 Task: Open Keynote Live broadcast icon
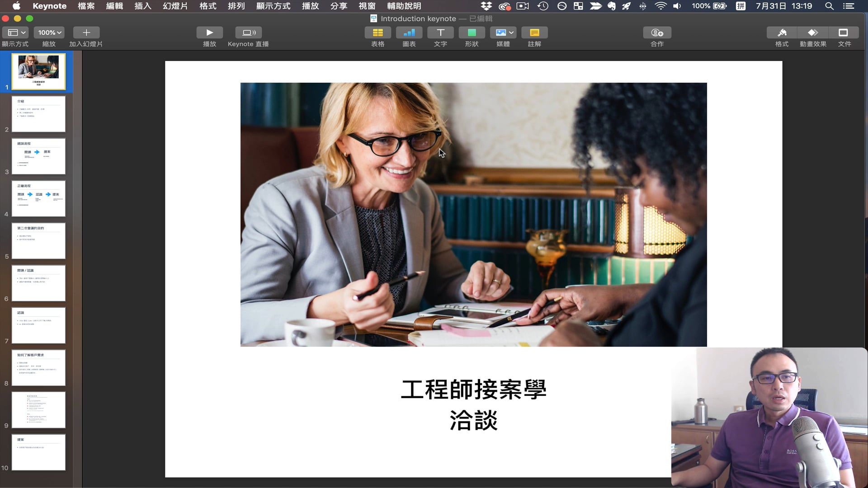tap(249, 33)
